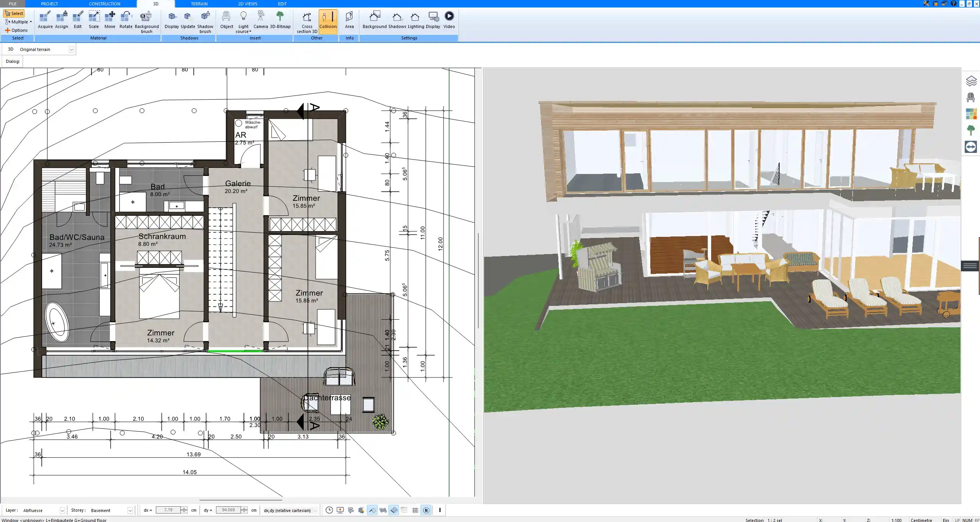This screenshot has width=980, height=522.
Task: Open the Area info tool
Action: [x=349, y=20]
